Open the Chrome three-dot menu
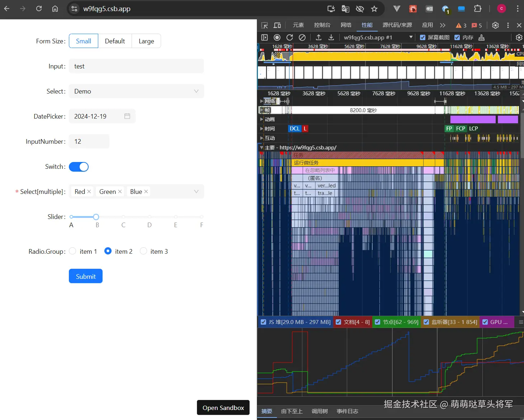The image size is (524, 420). click(517, 9)
